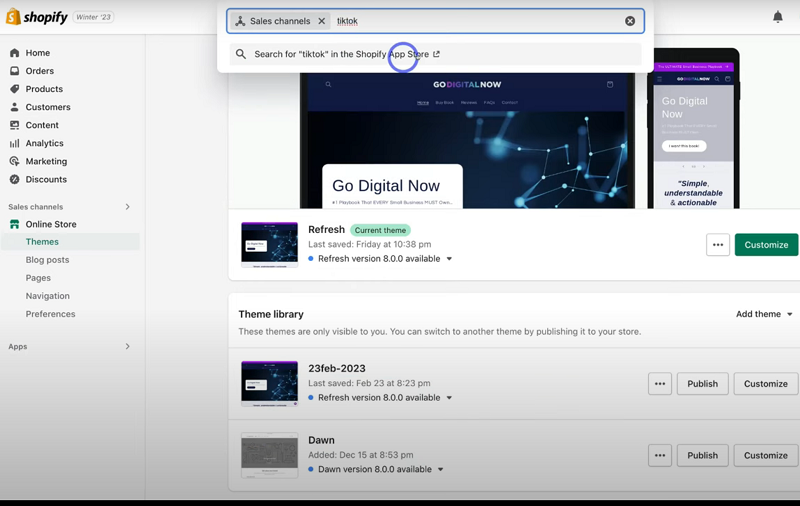Viewport: 800px width, 506px height.
Task: Customize the Dawn theme
Action: 766,456
